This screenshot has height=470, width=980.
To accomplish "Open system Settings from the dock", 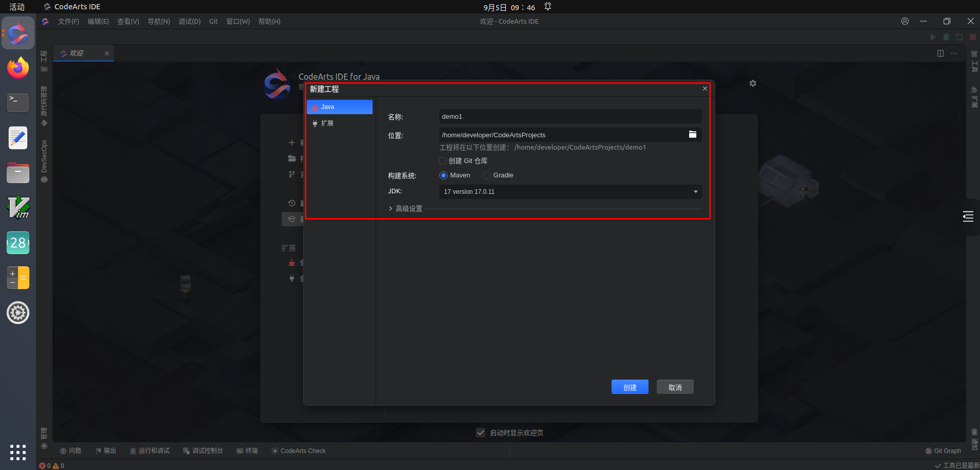I will tap(18, 313).
